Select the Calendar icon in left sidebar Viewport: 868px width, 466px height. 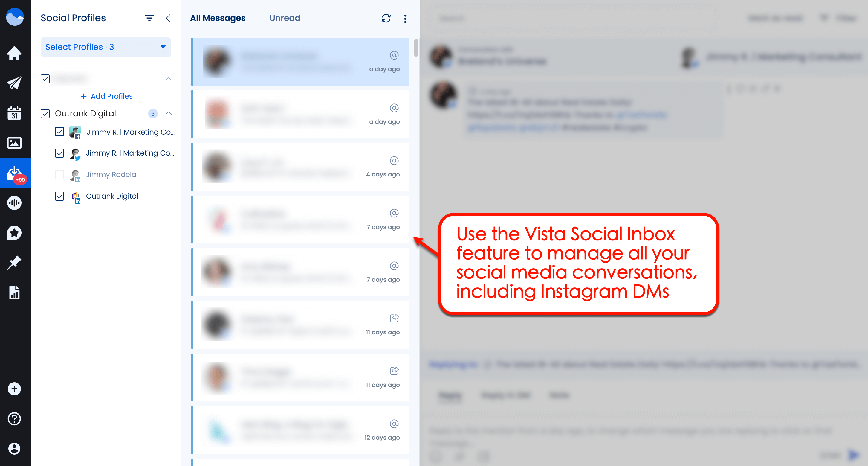coord(16,112)
